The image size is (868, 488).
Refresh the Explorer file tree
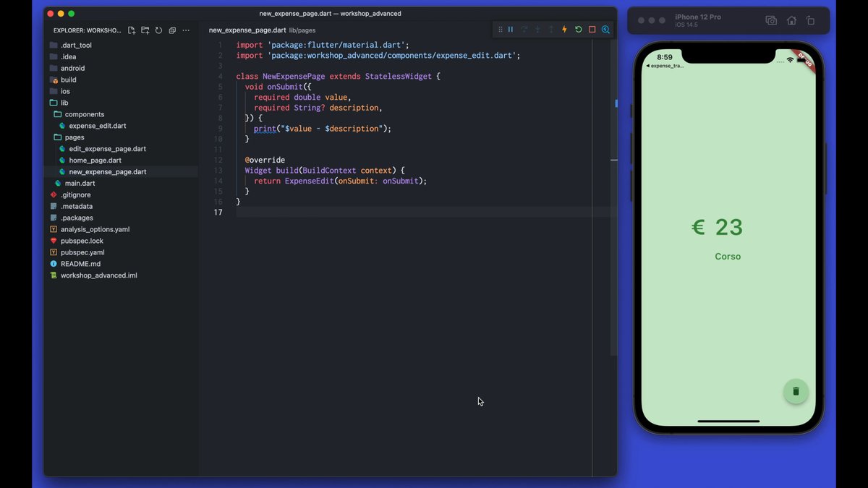[158, 30]
